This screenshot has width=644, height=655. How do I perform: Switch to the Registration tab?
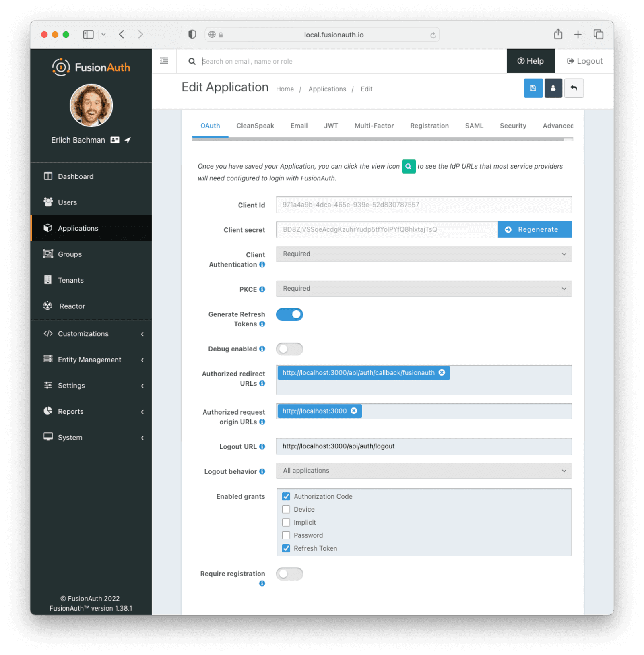click(429, 126)
